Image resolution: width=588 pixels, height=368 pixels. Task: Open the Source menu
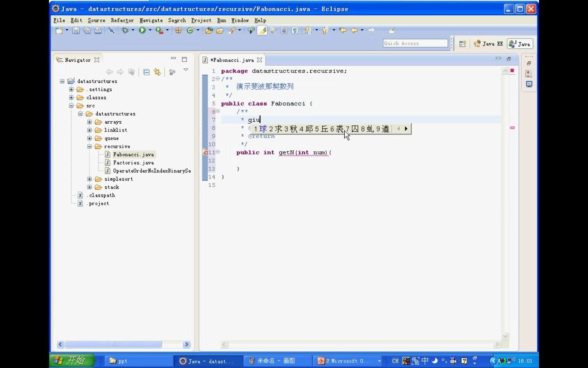(x=97, y=20)
